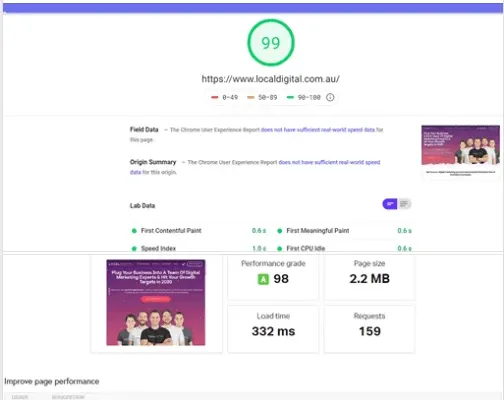Click the Page size 2.2 MB value
The image size is (504, 400).
(x=369, y=279)
